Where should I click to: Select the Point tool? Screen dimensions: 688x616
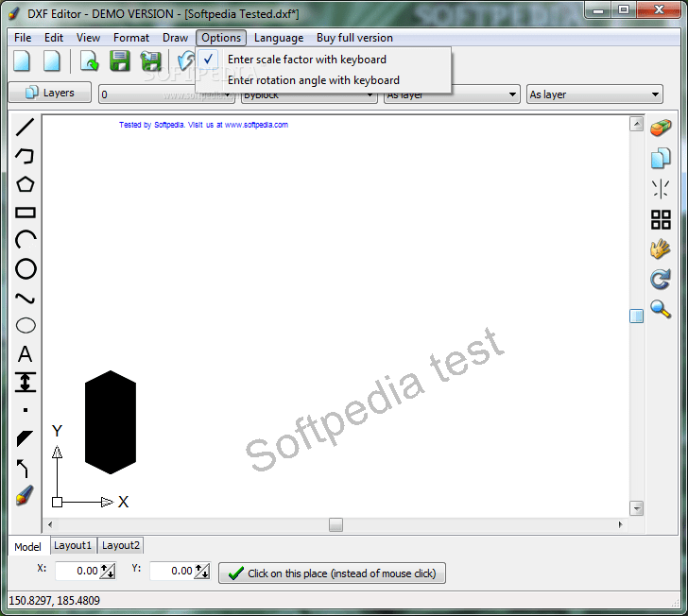tap(26, 410)
